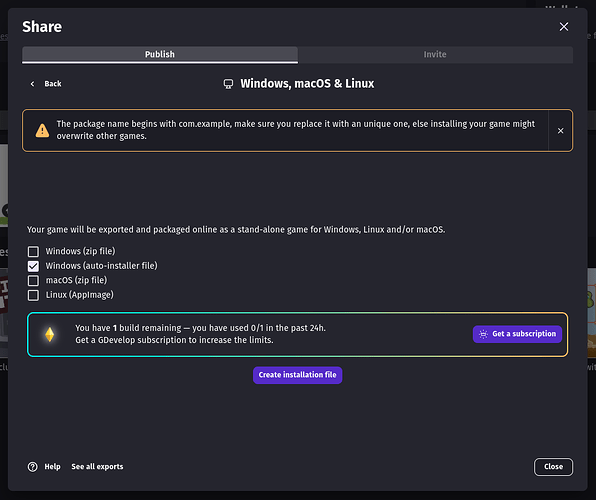Click the Back chevron arrow icon
Screen dimensions: 596x500
(32, 84)
